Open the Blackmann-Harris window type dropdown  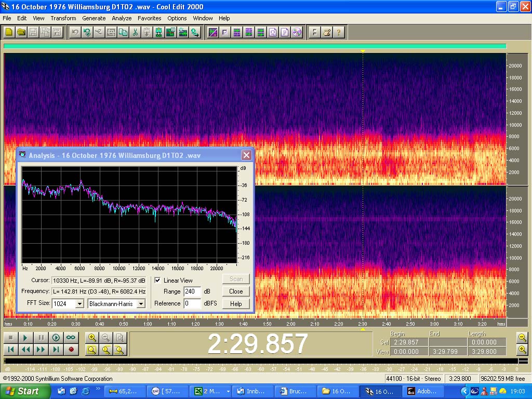(x=141, y=303)
